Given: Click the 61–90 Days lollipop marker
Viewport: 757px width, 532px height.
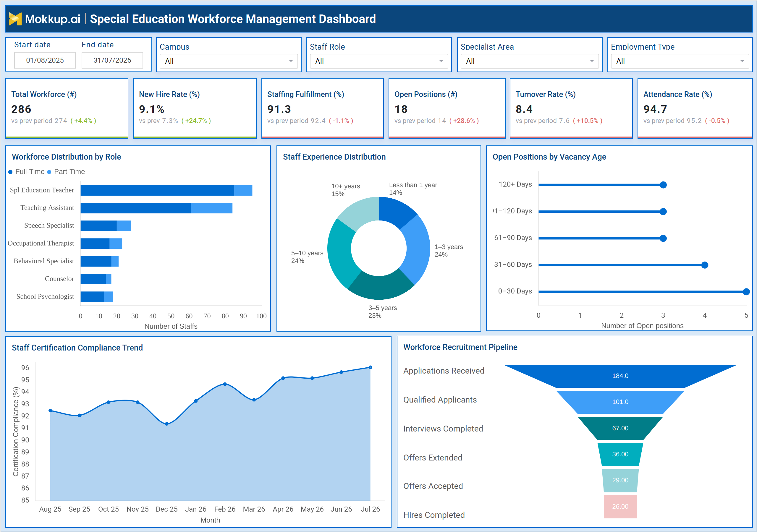Looking at the screenshot, I should tap(663, 238).
